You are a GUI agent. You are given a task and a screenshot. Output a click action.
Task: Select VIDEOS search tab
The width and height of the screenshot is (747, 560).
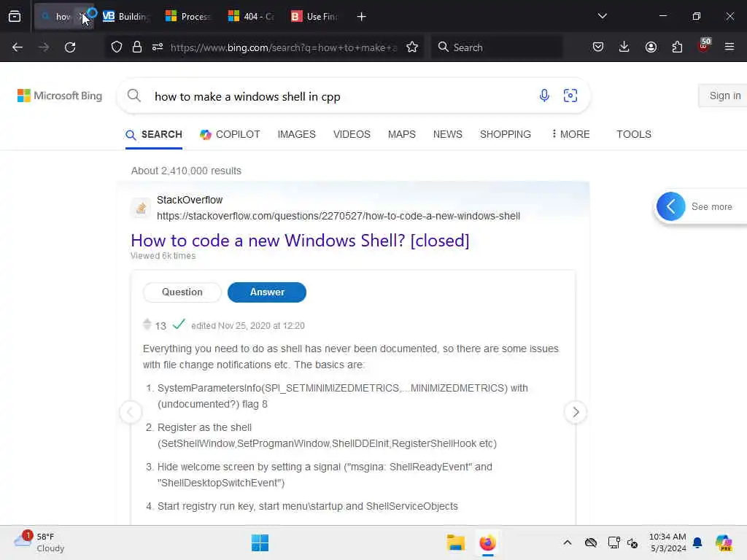[x=352, y=135]
